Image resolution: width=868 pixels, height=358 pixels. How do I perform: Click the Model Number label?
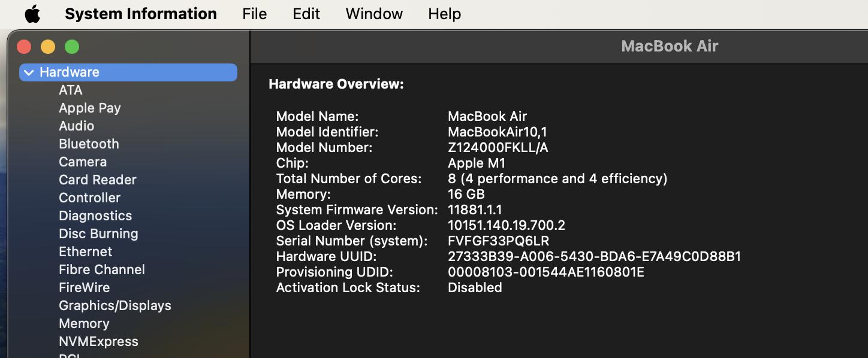point(324,147)
